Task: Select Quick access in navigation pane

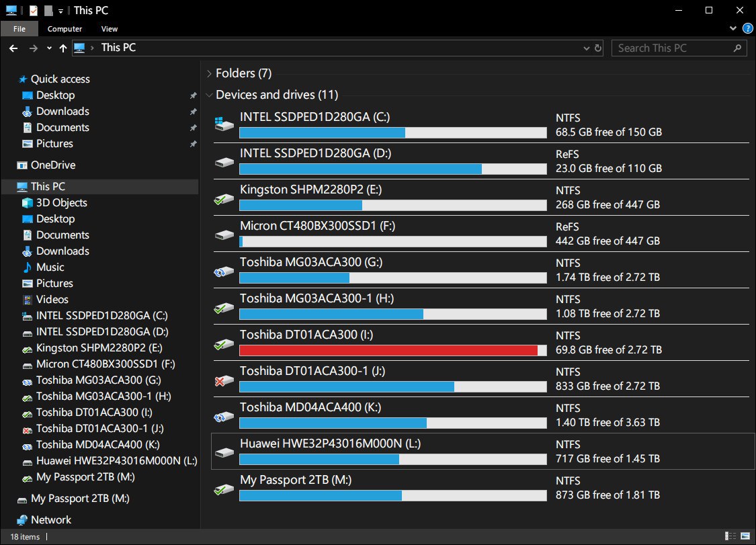Action: coord(60,79)
